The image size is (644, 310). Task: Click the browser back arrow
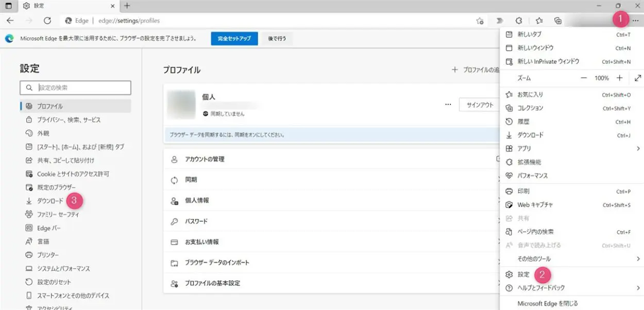(x=10, y=21)
